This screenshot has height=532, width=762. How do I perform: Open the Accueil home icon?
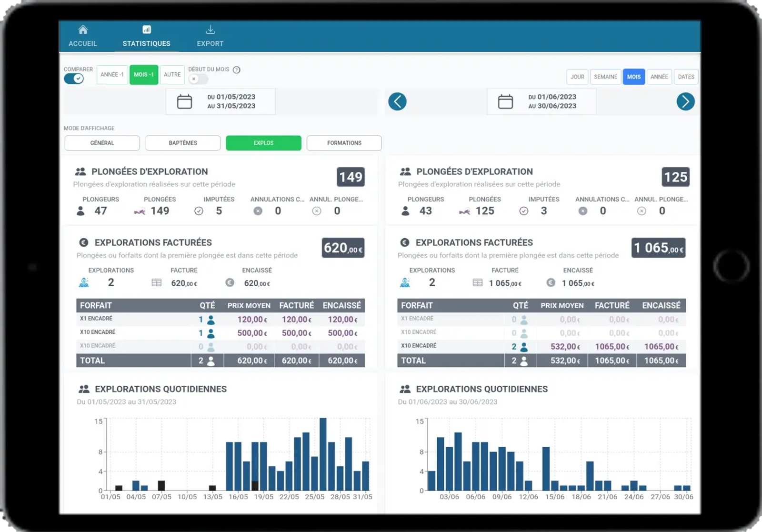(83, 30)
